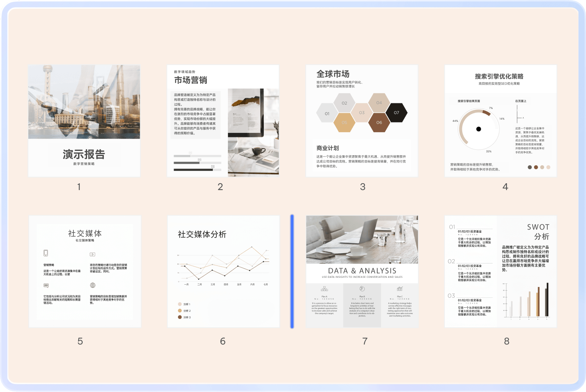This screenshot has width=586, height=392.
Task: Click the 分析 1 legend dot in slide 6
Action: [x=180, y=304]
